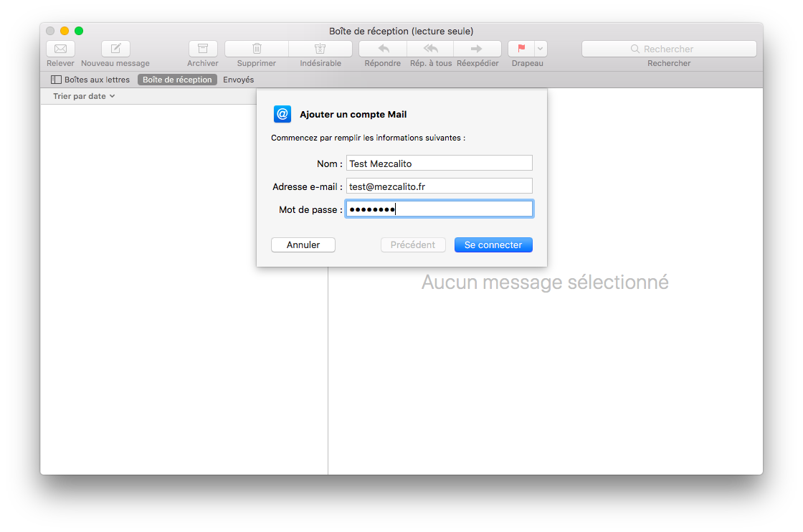803x532 pixels.
Task: Select the Boîte de réception tab
Action: tap(176, 80)
